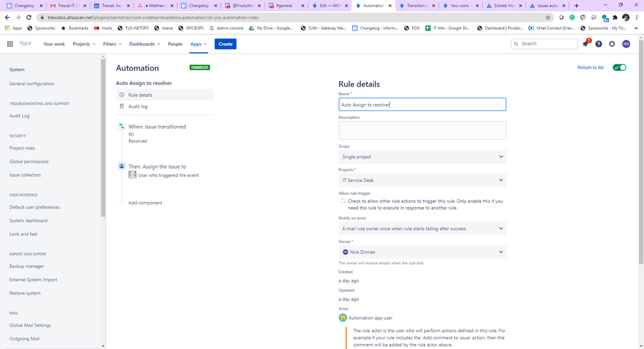
Task: Open Jira settings gear icon
Action: tap(612, 44)
